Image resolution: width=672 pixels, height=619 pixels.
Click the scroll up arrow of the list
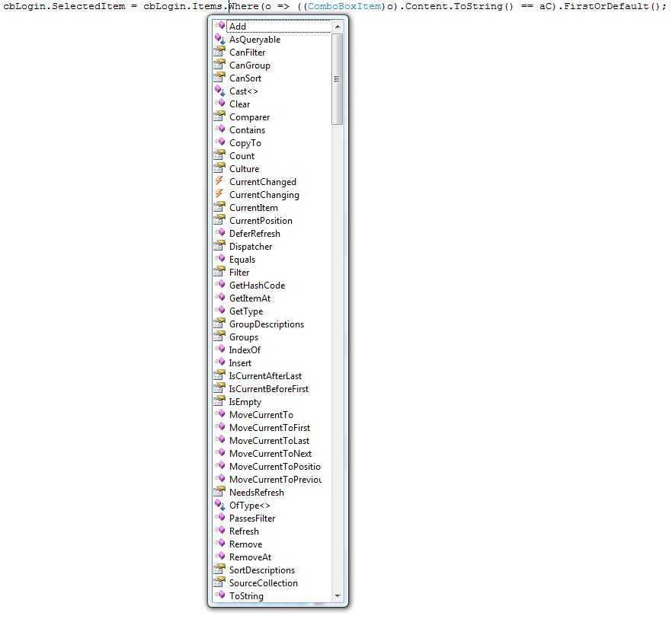pyautogui.click(x=338, y=27)
